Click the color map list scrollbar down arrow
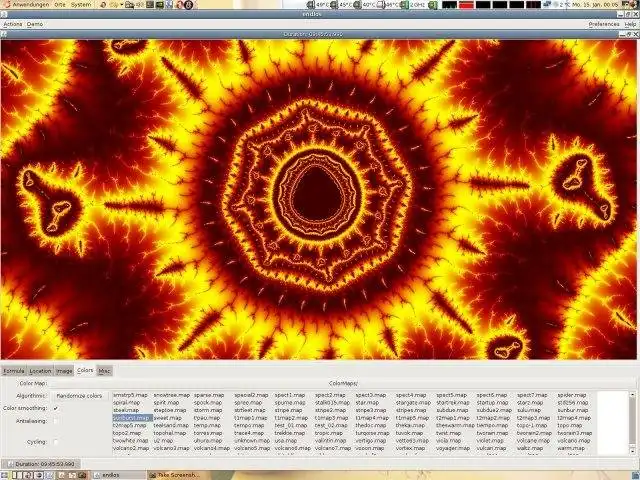This screenshot has height=480, width=640. [632, 451]
